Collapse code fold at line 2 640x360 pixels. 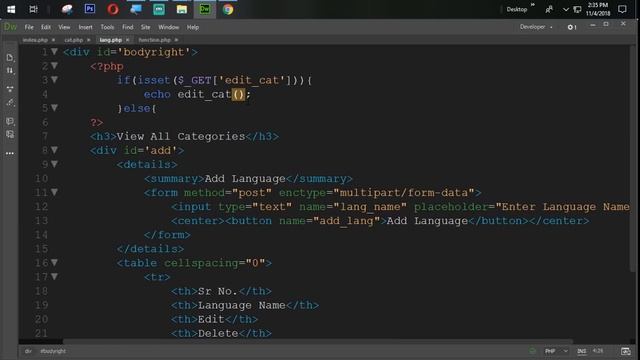coord(54,66)
